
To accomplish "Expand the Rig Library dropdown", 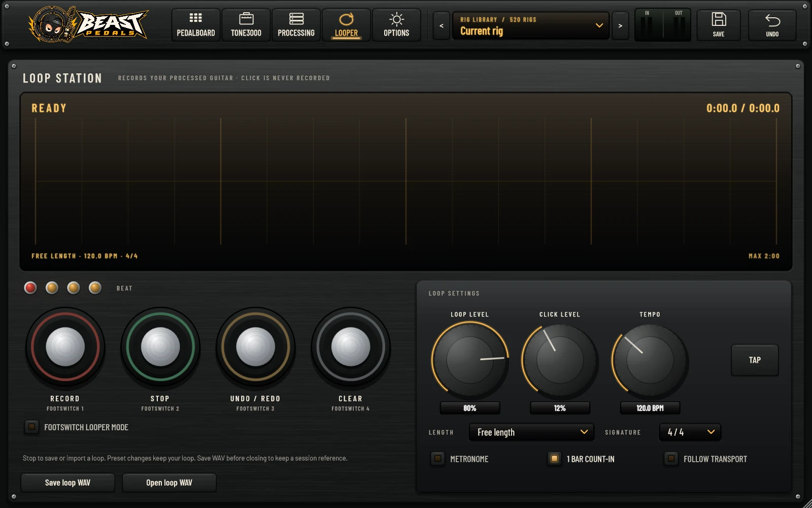I will click(531, 25).
